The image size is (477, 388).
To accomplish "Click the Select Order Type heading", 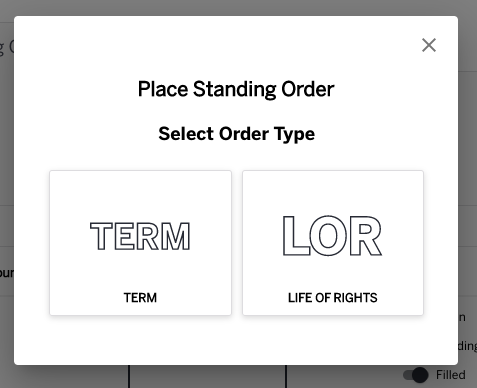I will click(237, 134).
